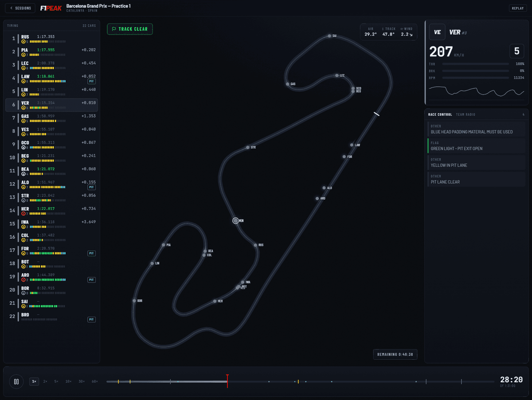Set playback speed to 2×
532x400 pixels.
pyautogui.click(x=45, y=381)
